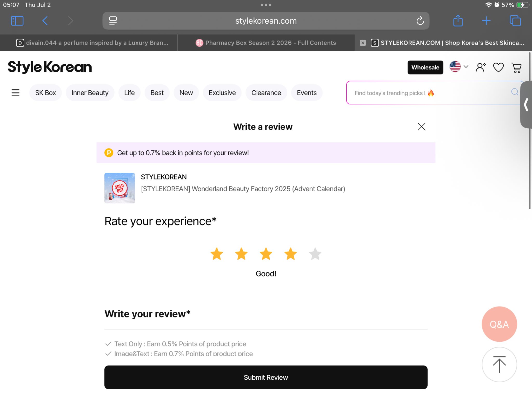This screenshot has height=399, width=532.
Task: Go back to the previous page
Action: [x=45, y=21]
